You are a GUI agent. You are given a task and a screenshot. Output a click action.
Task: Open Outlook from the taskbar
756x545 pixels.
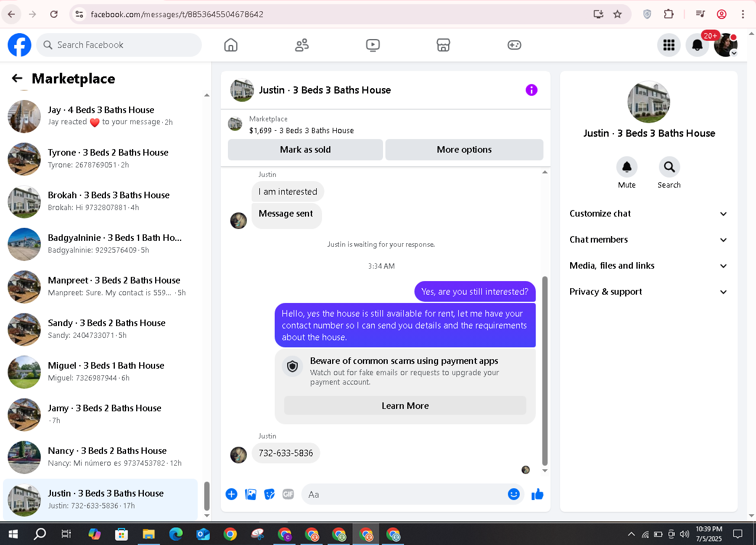point(203,534)
